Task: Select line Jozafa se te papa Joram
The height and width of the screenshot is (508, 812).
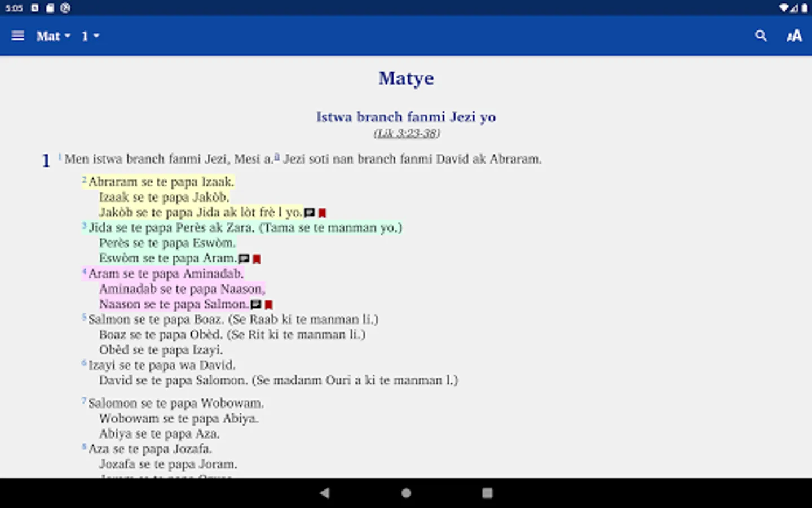Action: coord(168,464)
